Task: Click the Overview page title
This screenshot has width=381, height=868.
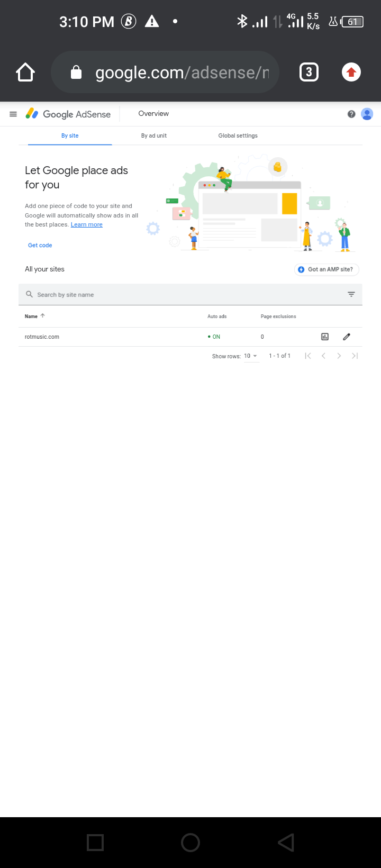Action: coord(153,113)
